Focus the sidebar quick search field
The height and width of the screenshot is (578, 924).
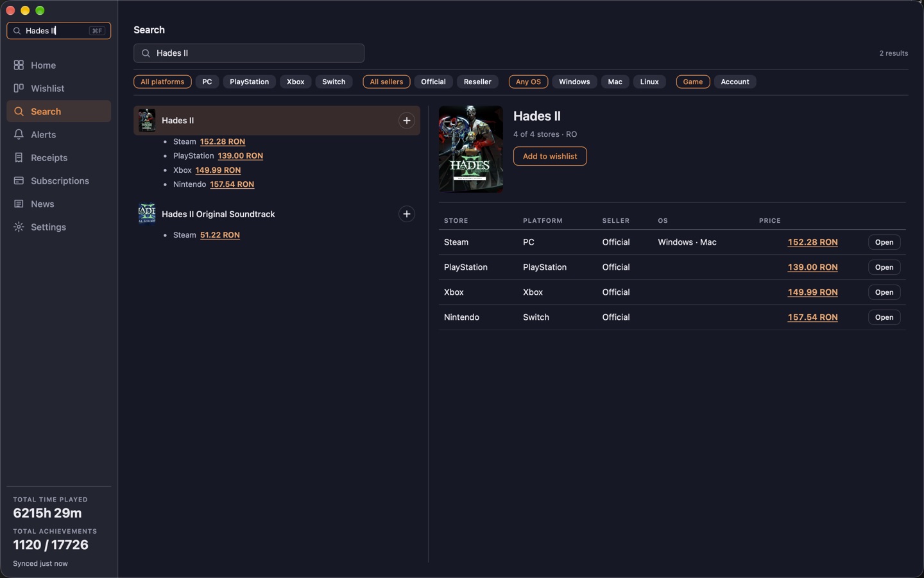[58, 31]
